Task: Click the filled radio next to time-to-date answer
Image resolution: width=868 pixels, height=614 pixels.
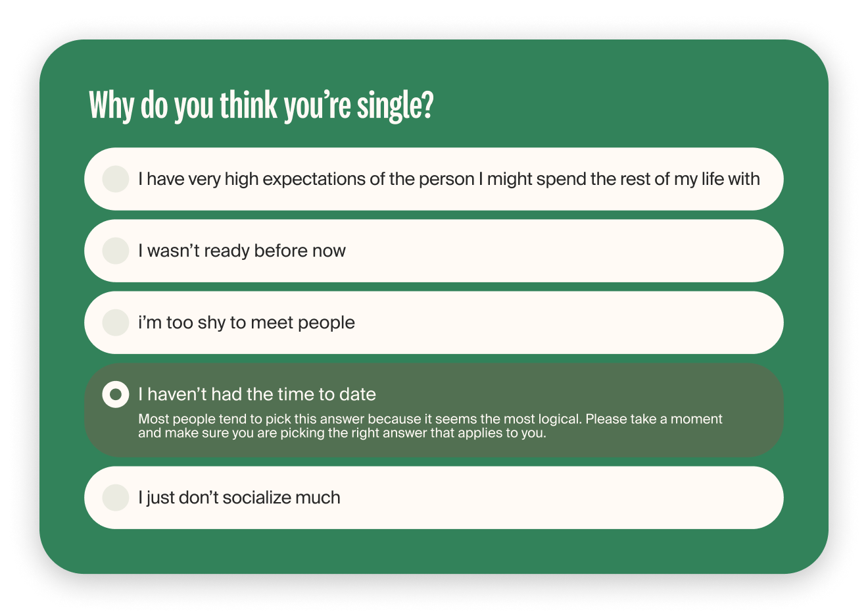Action: [x=115, y=394]
